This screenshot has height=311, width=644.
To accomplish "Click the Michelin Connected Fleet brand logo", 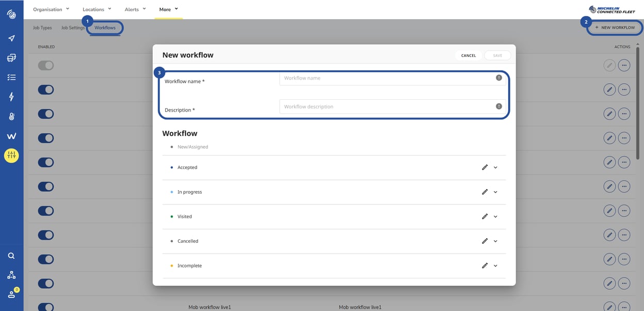I will [612, 9].
